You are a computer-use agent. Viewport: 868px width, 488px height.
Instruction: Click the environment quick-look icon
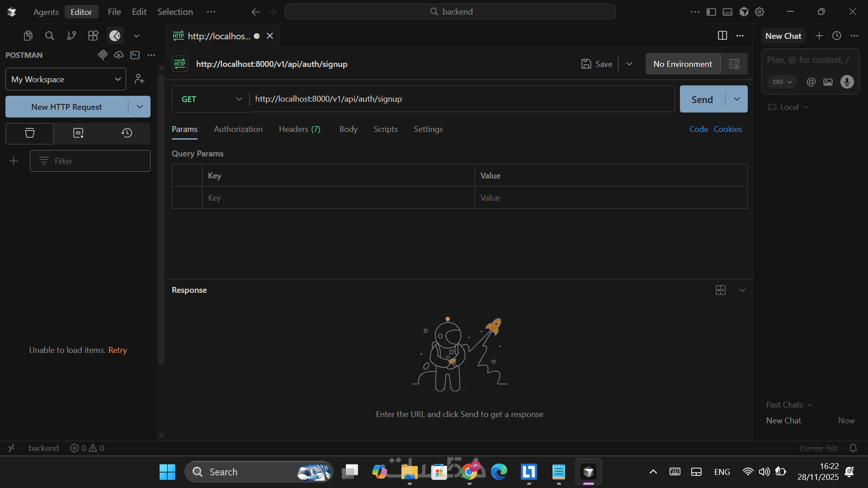click(x=734, y=64)
